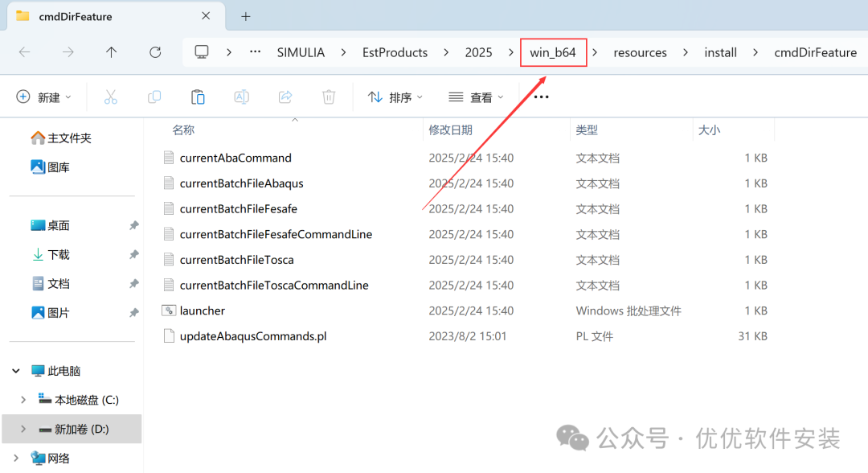Viewport: 868px width, 473px height.
Task: Expand the 本地磁盘 (C:) tree node
Action: 23,400
